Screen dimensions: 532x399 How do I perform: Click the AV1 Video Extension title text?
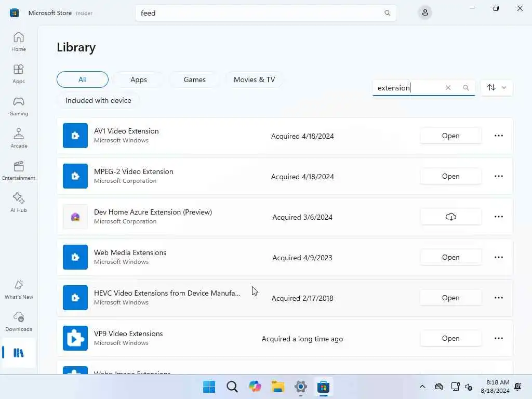(126, 131)
